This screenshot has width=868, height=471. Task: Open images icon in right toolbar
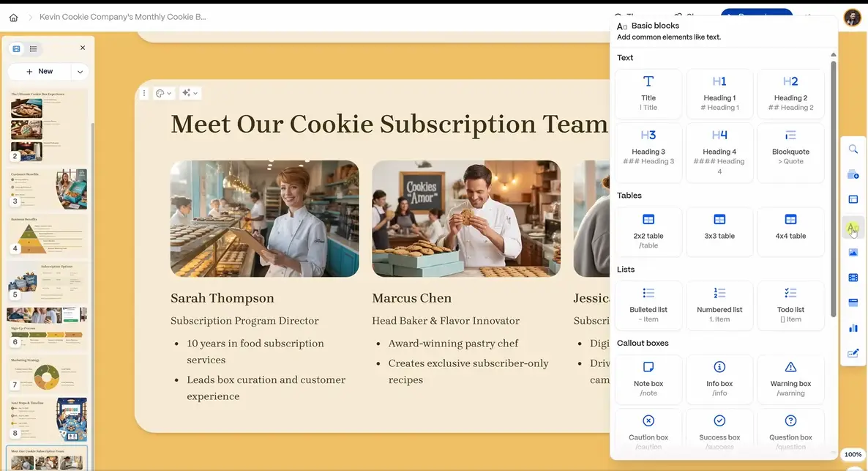[853, 253]
